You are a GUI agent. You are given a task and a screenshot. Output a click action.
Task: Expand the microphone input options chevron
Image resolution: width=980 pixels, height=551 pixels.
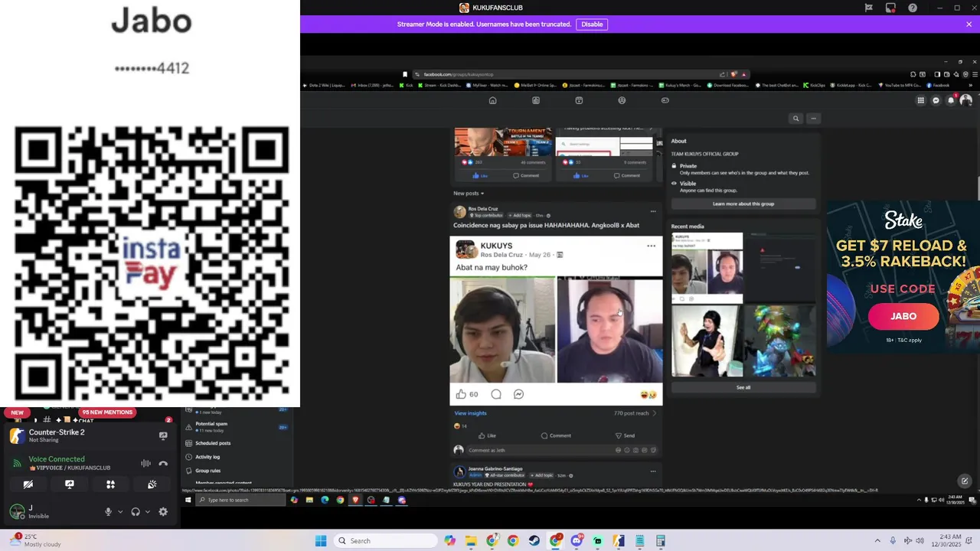pos(120,512)
